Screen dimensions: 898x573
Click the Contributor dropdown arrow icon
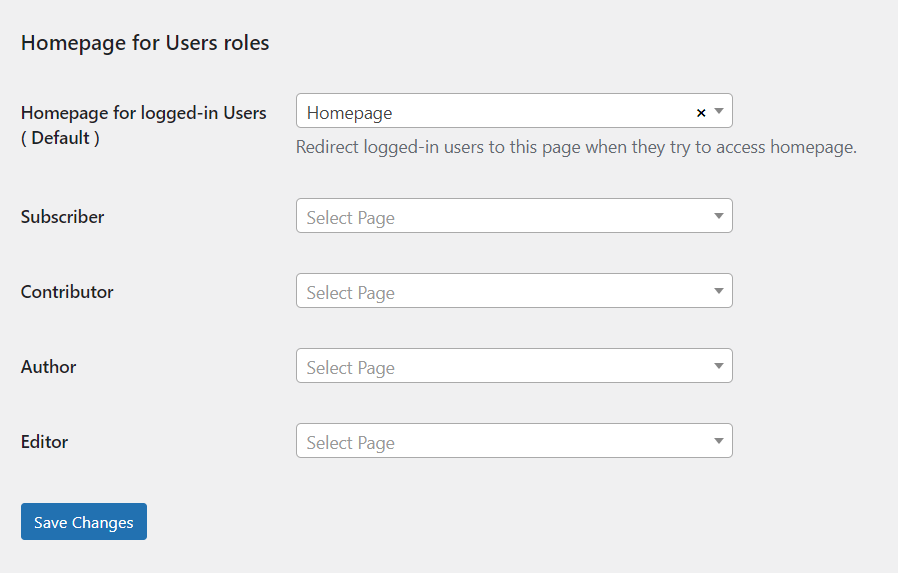(719, 291)
